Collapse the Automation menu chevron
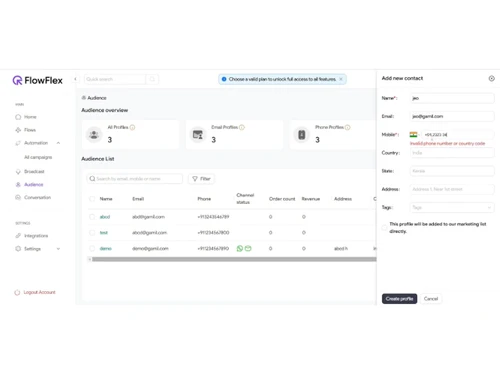This screenshot has height=375, width=500. pos(58,143)
